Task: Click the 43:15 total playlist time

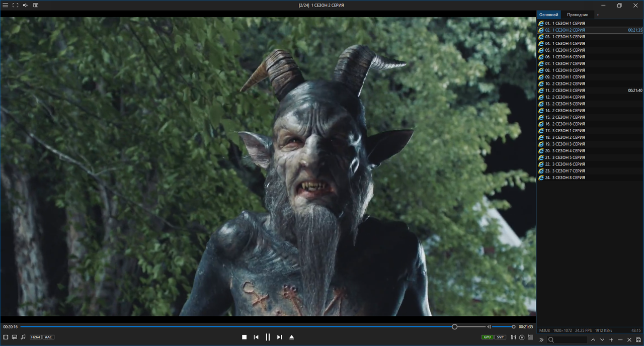Action: pos(636,330)
